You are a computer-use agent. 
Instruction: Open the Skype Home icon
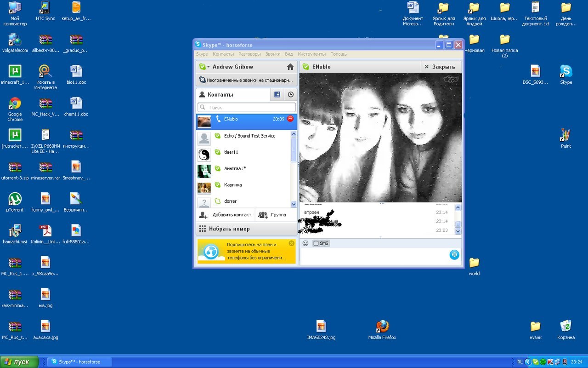coord(290,67)
